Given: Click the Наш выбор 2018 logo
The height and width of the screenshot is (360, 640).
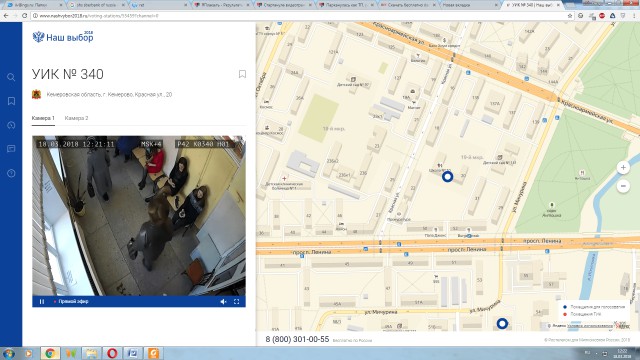Looking at the screenshot, I should [x=63, y=37].
